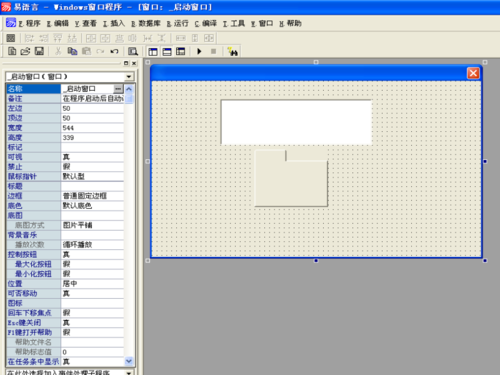Click the Undo arrow icon
Image resolution: width=500 pixels, height=375 pixels.
point(114,51)
